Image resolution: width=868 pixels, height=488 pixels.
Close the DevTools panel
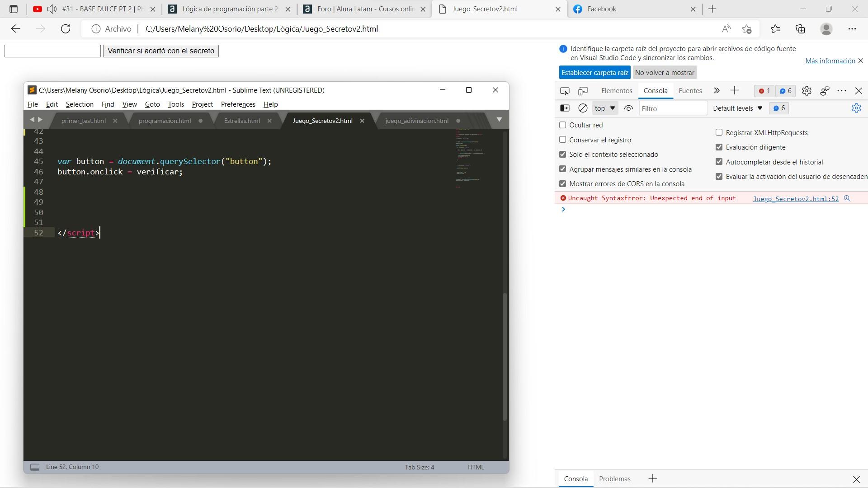coord(859,91)
